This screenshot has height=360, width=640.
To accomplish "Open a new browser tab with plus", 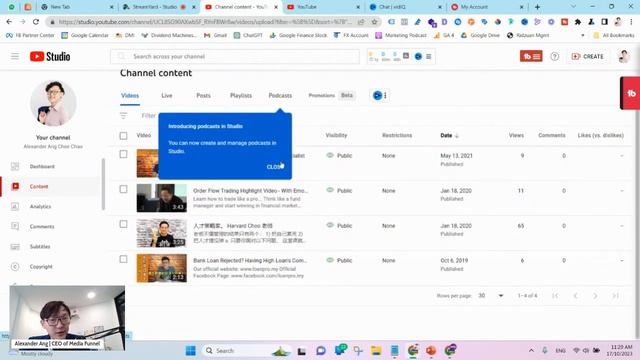I will tap(537, 7).
